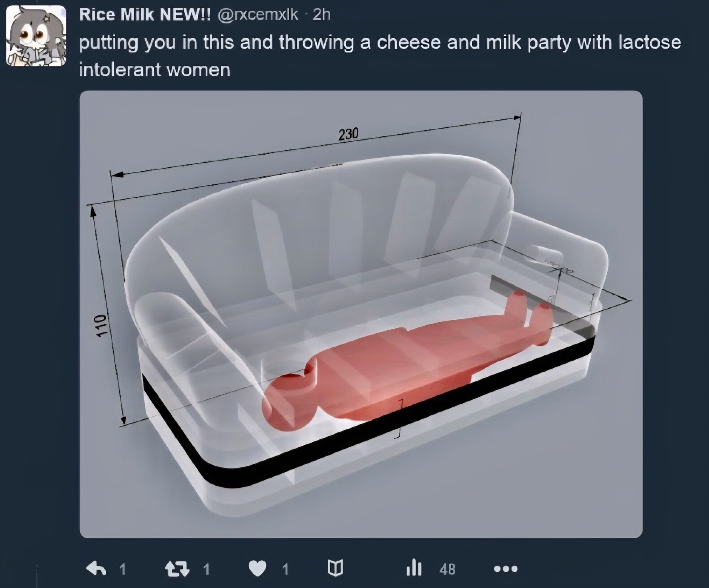
Task: Click the reply arrow icon
Action: (x=96, y=569)
